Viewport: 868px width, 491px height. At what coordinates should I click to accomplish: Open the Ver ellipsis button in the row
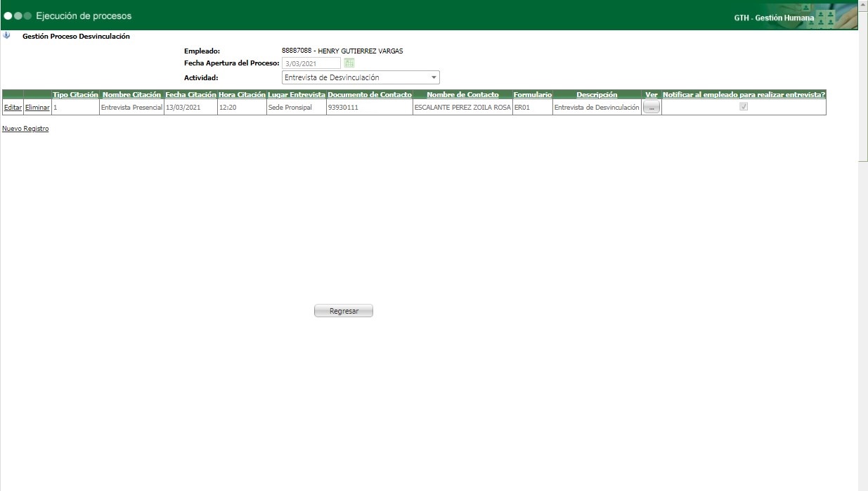pyautogui.click(x=652, y=107)
